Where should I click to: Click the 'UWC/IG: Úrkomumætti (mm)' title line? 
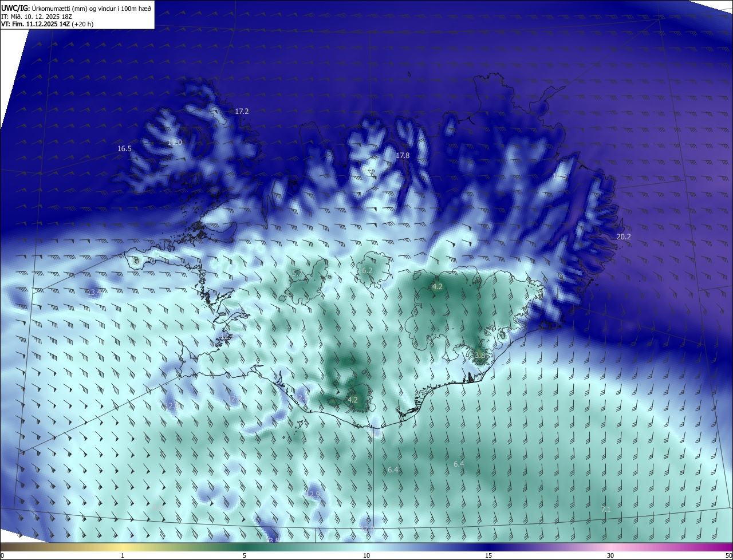pyautogui.click(x=76, y=7)
